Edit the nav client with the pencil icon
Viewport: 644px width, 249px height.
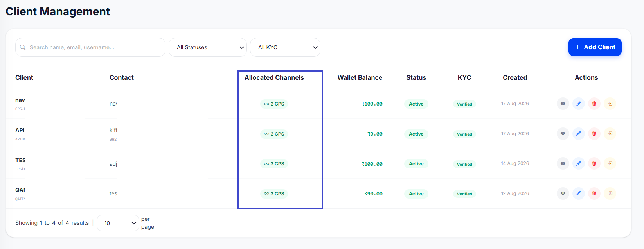(579, 104)
